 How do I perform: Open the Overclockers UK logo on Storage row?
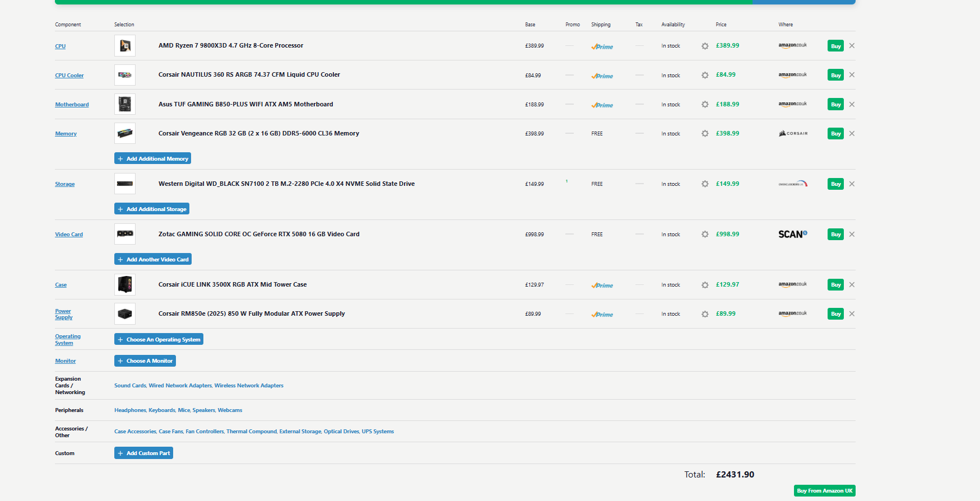793,184
